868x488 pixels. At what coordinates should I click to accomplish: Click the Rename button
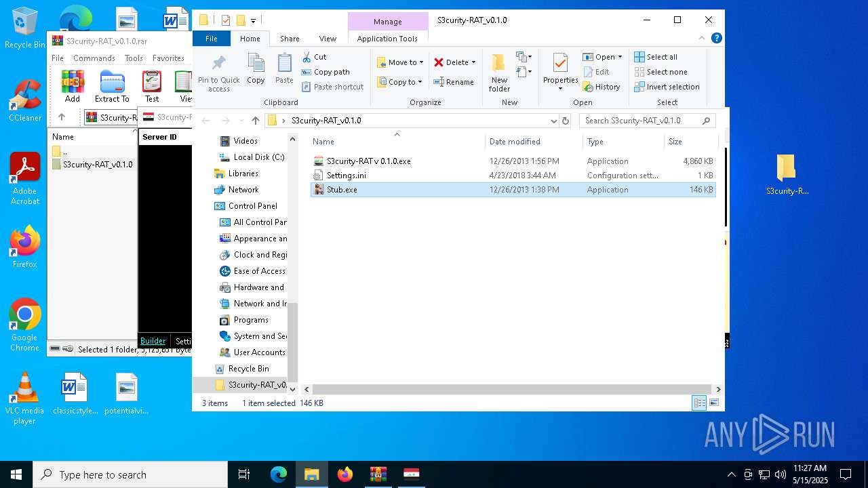point(454,82)
